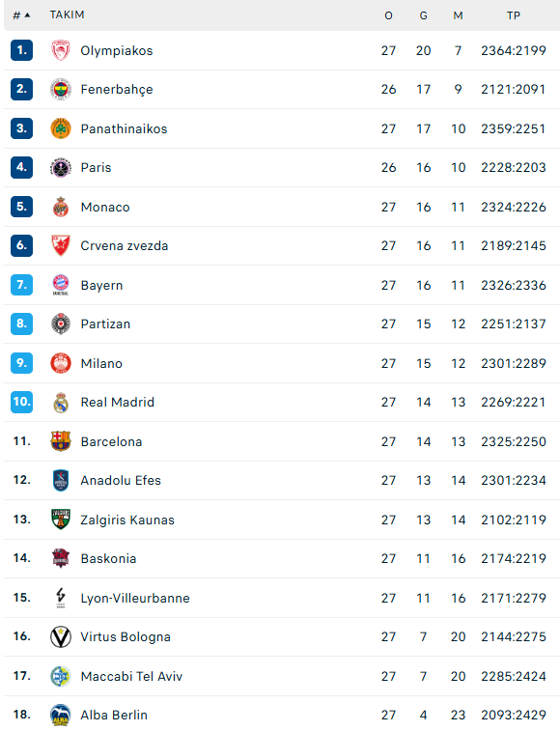Open the Paris team page link
Image resolution: width=560 pixels, height=731 pixels.
[x=96, y=167]
